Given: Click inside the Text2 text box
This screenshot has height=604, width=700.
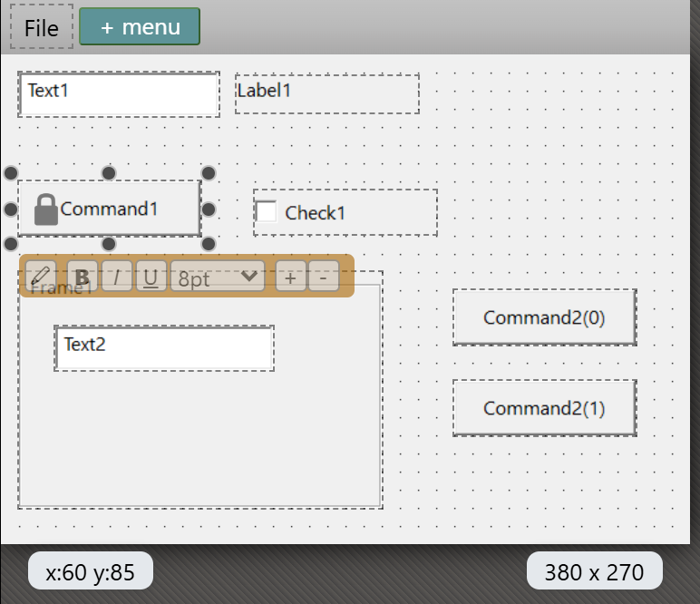Looking at the screenshot, I should pyautogui.click(x=164, y=348).
